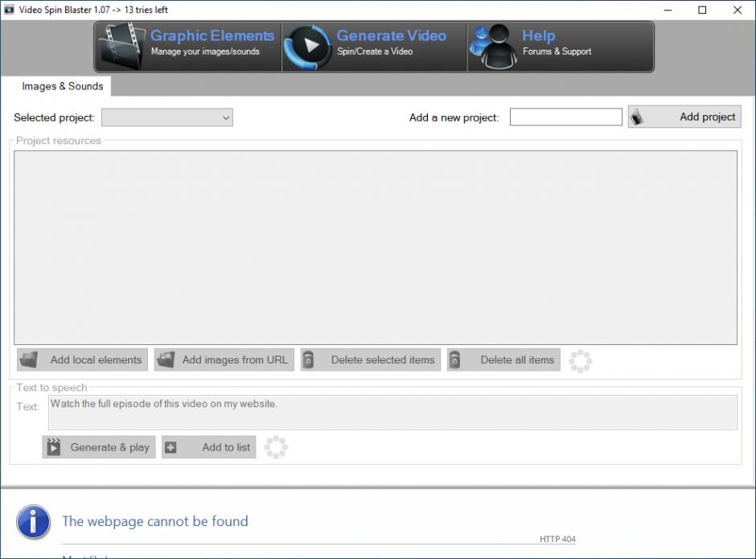The height and width of the screenshot is (559, 756).
Task: Open the Graphic Elements section
Action: [x=188, y=47]
